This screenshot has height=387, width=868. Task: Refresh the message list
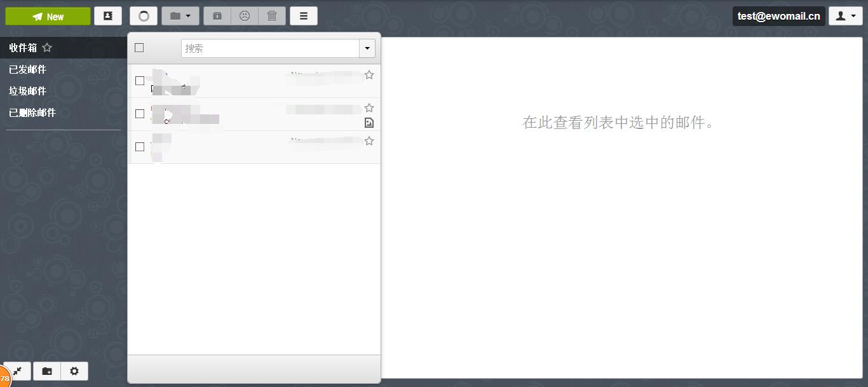click(x=144, y=15)
